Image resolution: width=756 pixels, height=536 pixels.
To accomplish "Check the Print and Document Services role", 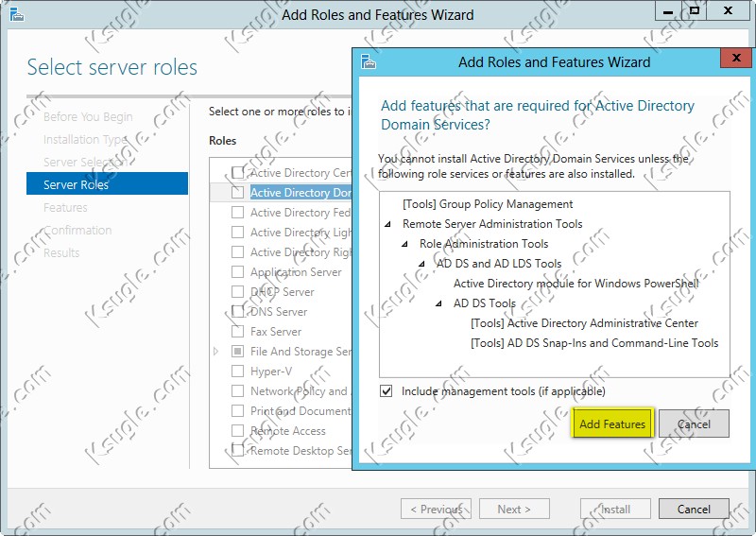I will click(238, 410).
